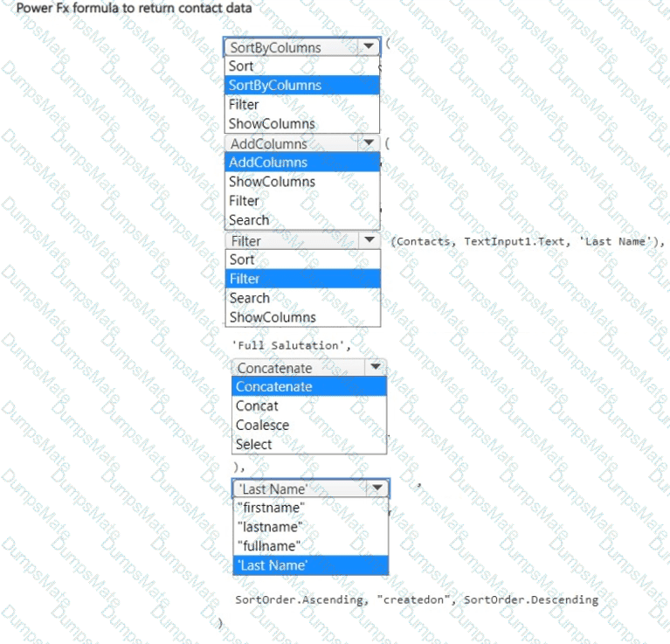Pick Sort option below the SortByColumns box
The height and width of the screenshot is (644, 670).
tap(241, 66)
